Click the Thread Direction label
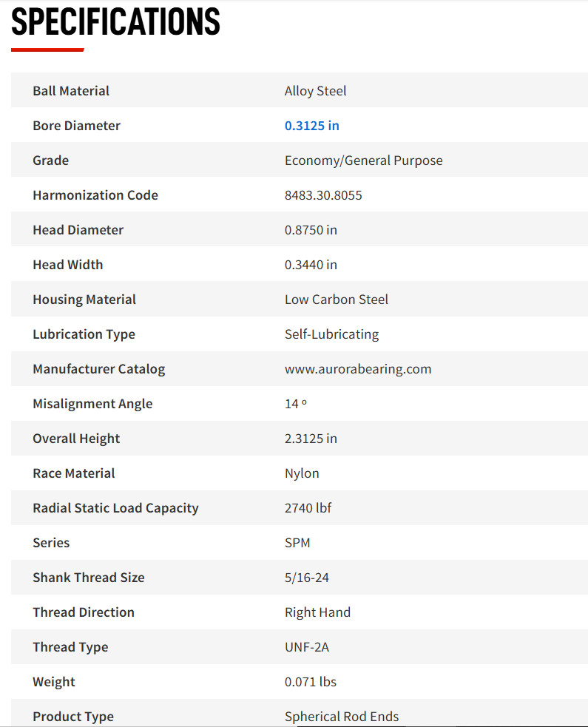The height and width of the screenshot is (727, 588). (84, 612)
